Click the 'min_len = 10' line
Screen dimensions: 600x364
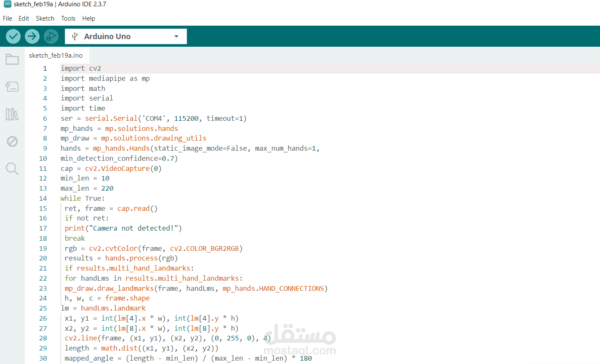(85, 178)
